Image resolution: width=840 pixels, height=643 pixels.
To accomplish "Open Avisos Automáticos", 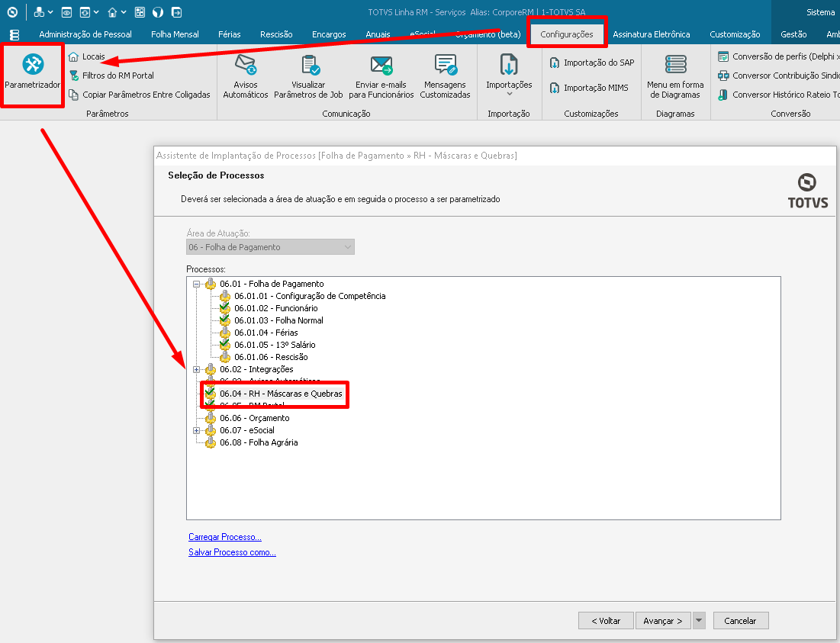I will (246, 76).
